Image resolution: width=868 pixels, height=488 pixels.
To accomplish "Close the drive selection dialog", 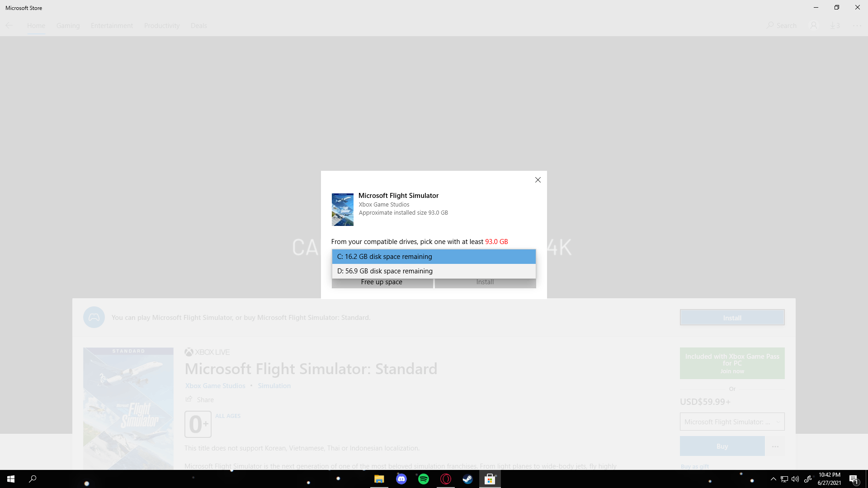I will tap(538, 180).
